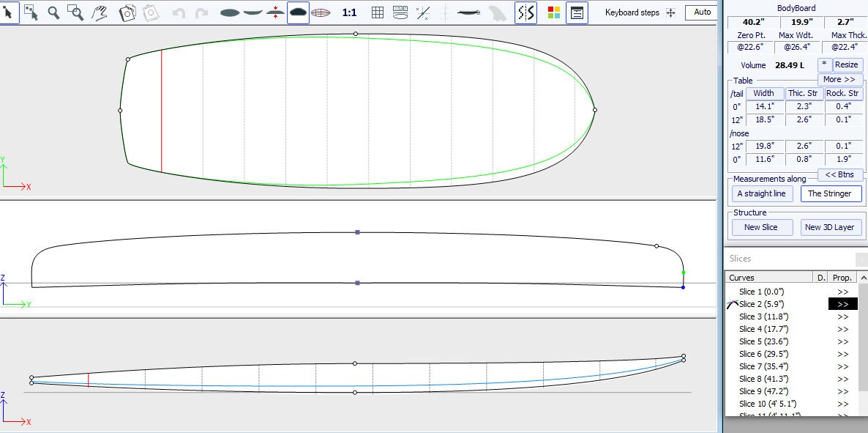The height and width of the screenshot is (433, 868).
Task: Toggle the thickness arrows view icon
Action: (275, 12)
